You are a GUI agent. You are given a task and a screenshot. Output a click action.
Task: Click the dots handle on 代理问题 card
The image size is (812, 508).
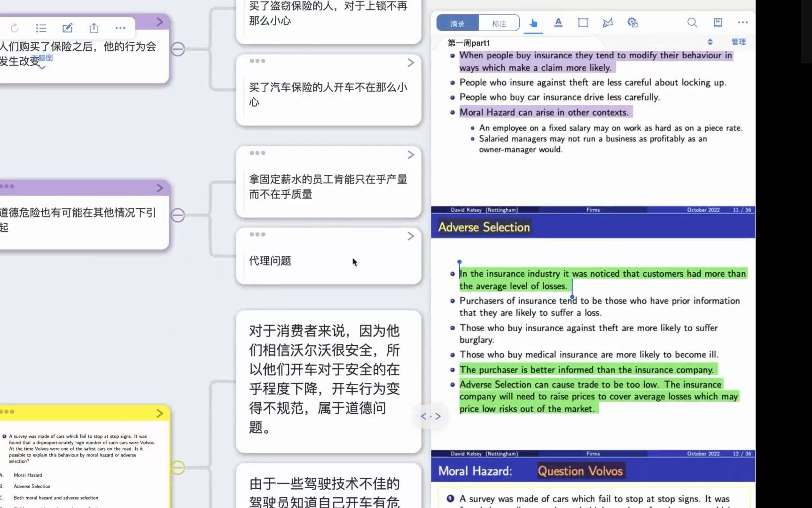click(x=258, y=234)
